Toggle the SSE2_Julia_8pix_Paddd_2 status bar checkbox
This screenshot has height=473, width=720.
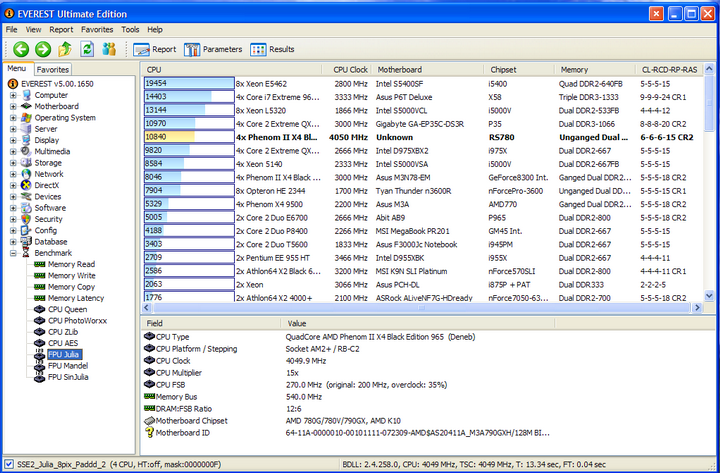point(8,464)
